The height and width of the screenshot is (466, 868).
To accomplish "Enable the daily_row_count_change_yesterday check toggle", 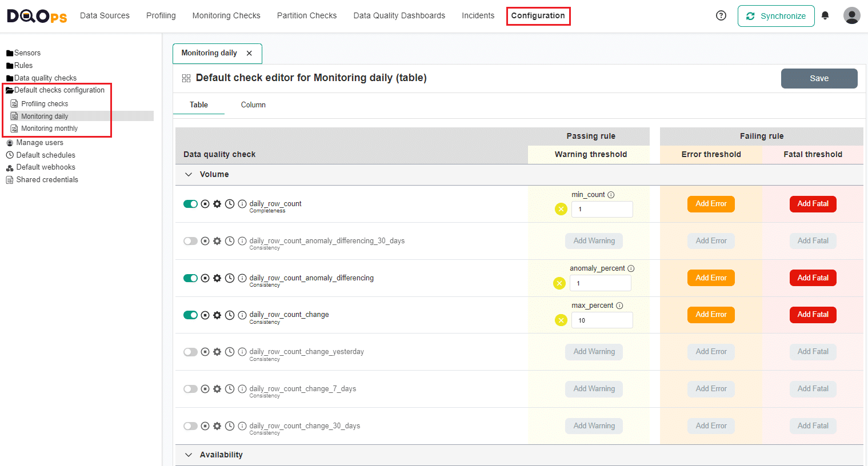I will click(x=190, y=352).
